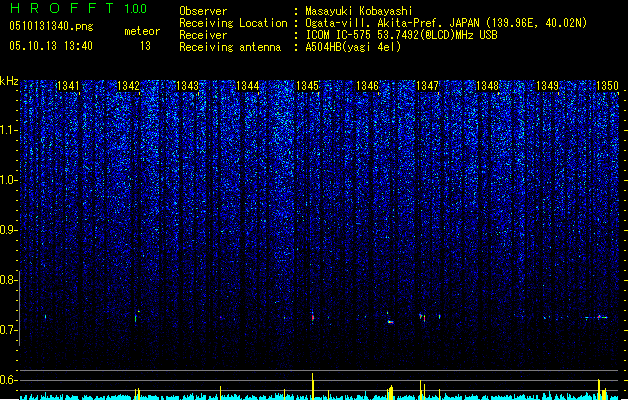
Task: Click the 1348 time marker
Action: tap(487, 86)
